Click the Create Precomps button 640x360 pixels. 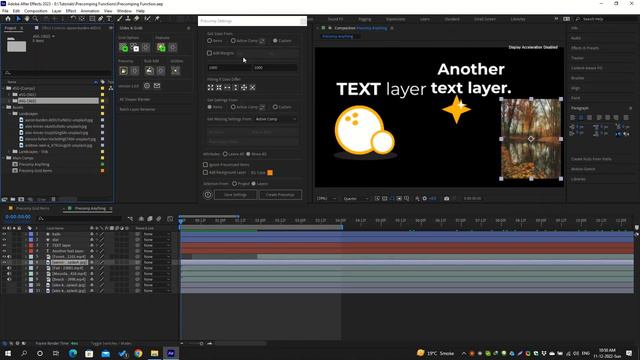tap(280, 195)
